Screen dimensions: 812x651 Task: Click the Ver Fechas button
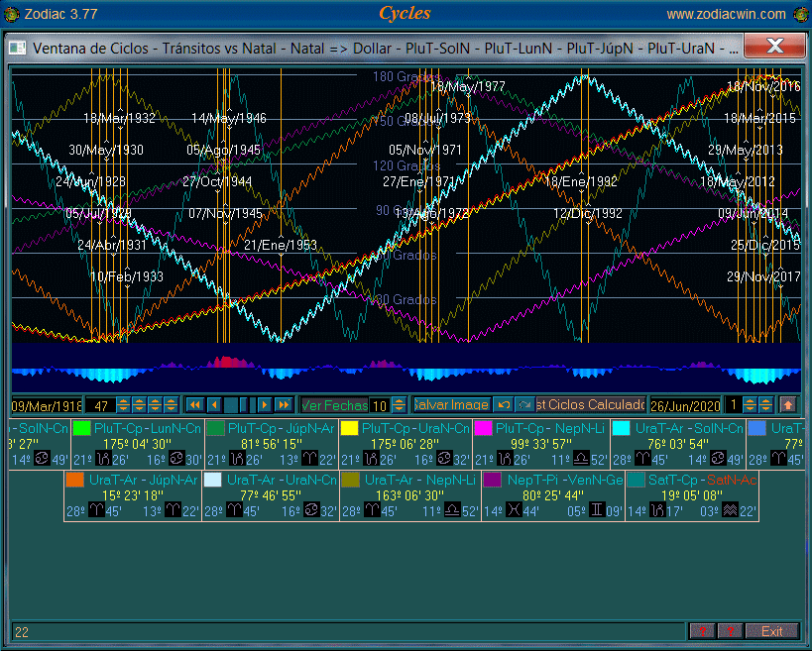tap(334, 405)
